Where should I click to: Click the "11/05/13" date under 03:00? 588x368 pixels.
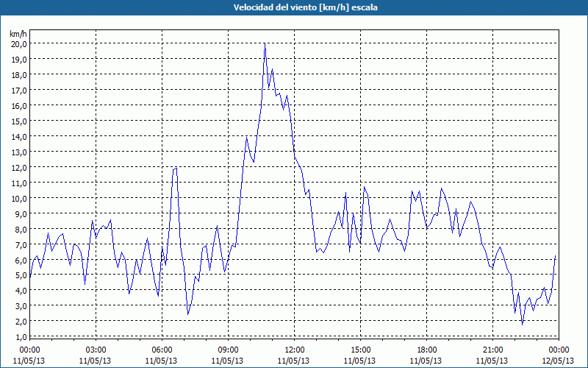tap(96, 361)
